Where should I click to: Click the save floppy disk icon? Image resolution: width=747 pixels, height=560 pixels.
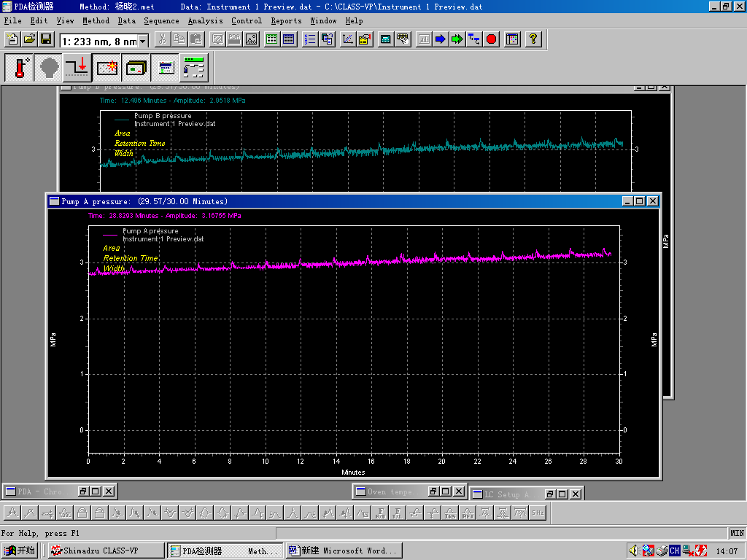pos(46,39)
